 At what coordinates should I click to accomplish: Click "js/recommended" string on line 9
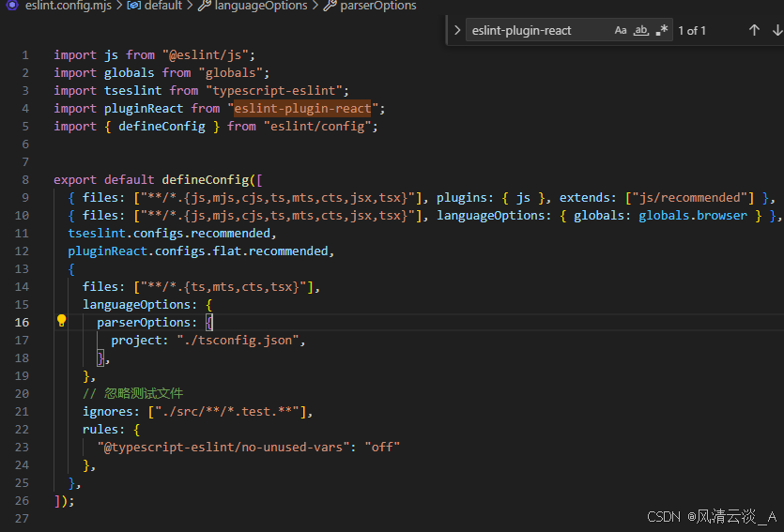click(x=689, y=198)
